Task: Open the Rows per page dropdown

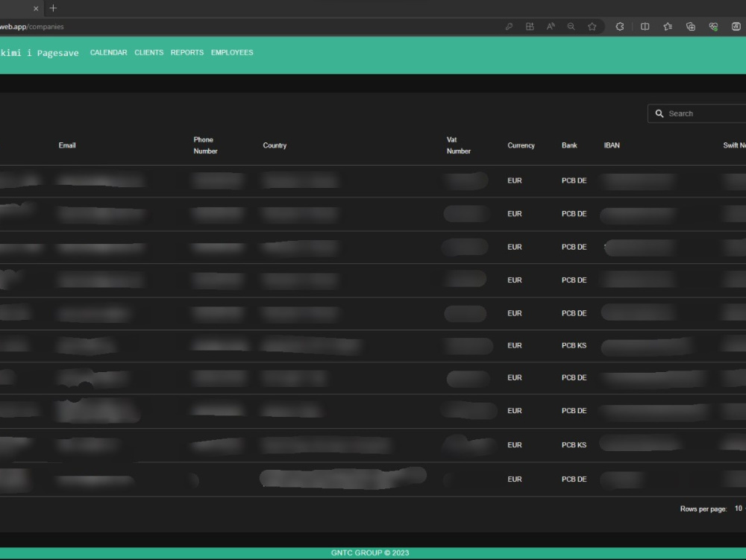Action: click(x=739, y=509)
